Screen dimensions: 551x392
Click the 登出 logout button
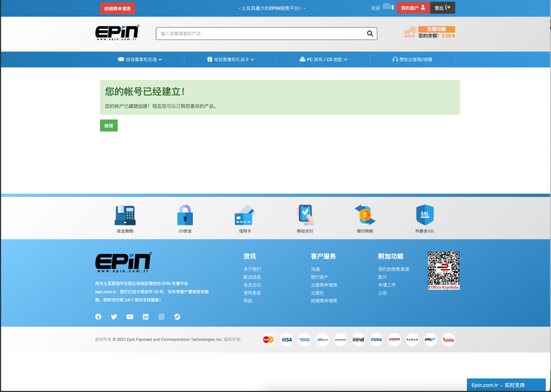coord(442,8)
